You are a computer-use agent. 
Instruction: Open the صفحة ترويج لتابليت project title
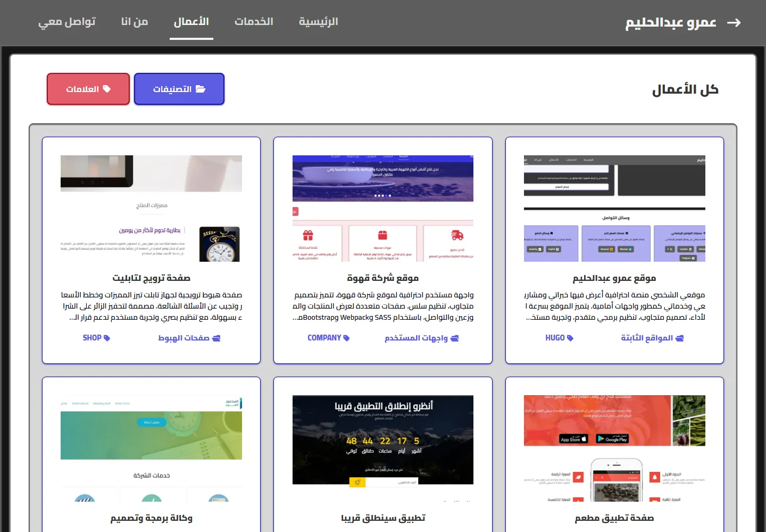(x=152, y=278)
